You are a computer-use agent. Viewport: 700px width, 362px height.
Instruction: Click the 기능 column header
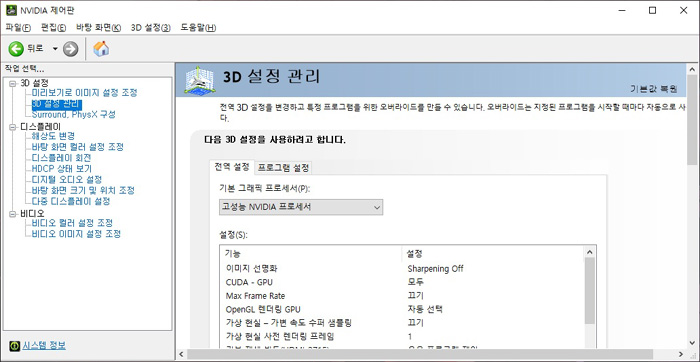point(311,254)
